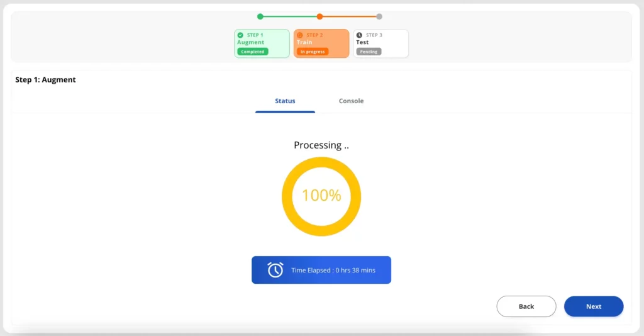Click the orange in-progress icon in Step 2
644x336 pixels.
299,35
